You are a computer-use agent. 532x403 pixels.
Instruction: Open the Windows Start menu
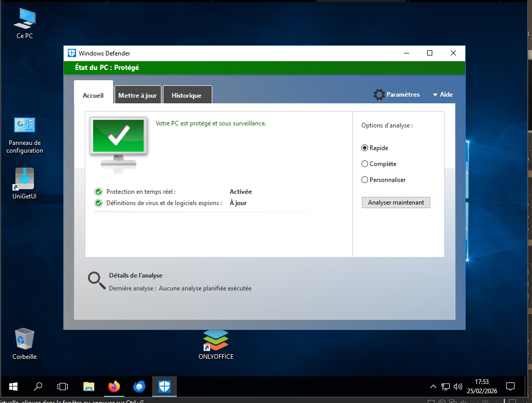tap(13, 387)
